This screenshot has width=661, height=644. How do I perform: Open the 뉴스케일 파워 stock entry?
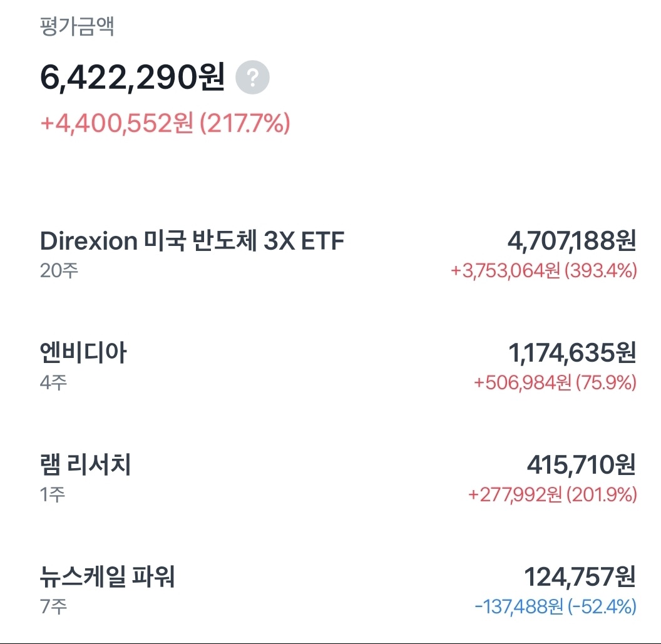pyautogui.click(x=338, y=591)
